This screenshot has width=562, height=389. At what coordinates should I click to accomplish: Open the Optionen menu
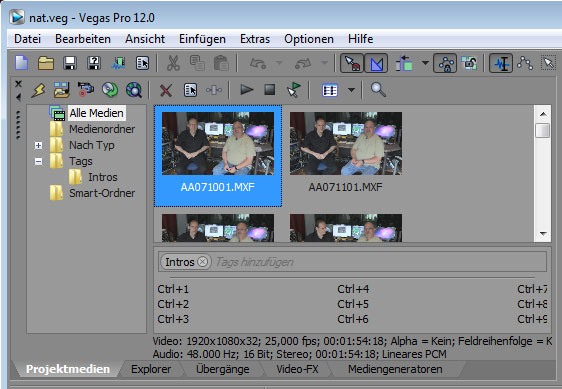(309, 39)
